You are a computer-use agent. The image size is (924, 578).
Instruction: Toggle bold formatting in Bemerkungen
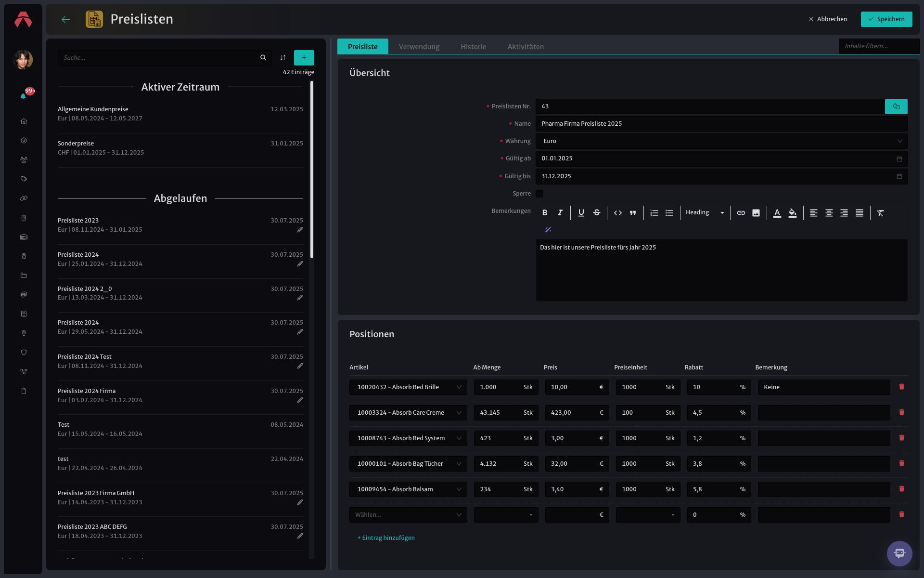point(545,213)
